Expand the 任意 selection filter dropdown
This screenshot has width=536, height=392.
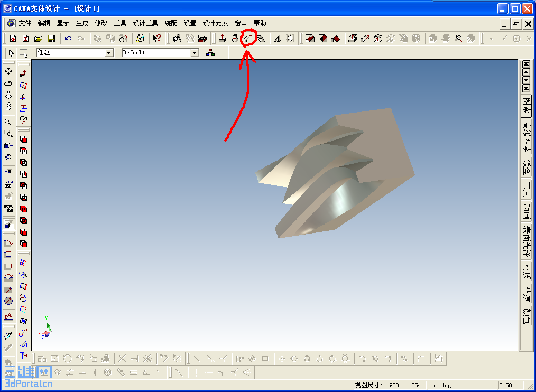[x=109, y=53]
